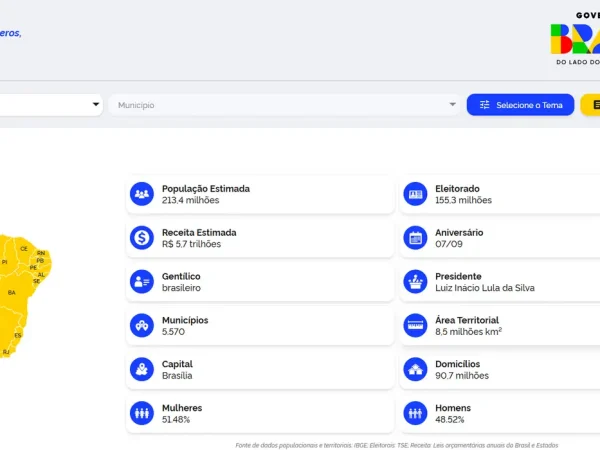This screenshot has width=600, height=450.
Task: Click the Municípios map pins icon
Action: tap(142, 326)
